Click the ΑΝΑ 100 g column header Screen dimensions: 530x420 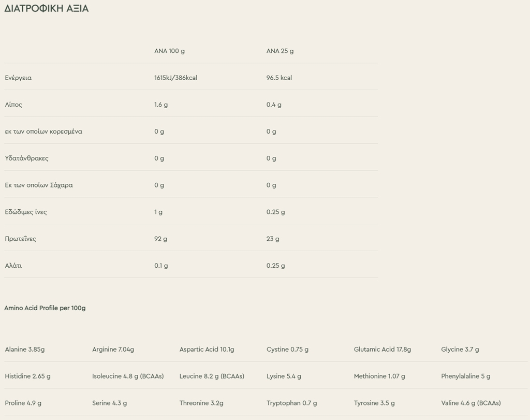[169, 51]
